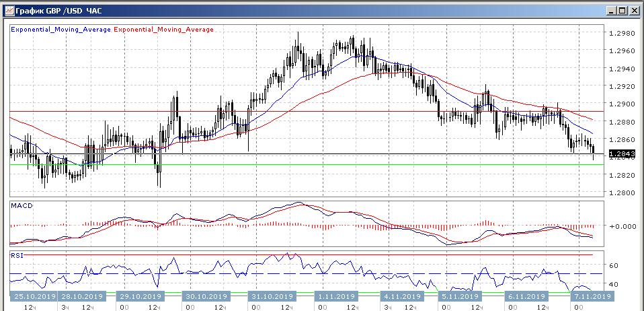Close the GBP/USD chart window
This screenshot has height=311, width=644.
tap(634, 11)
